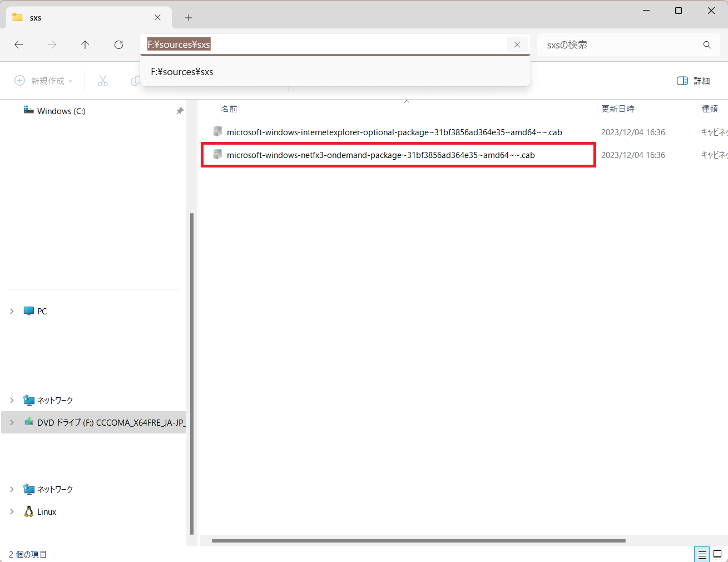
Task: Expand the Linux tree node
Action: 12,511
